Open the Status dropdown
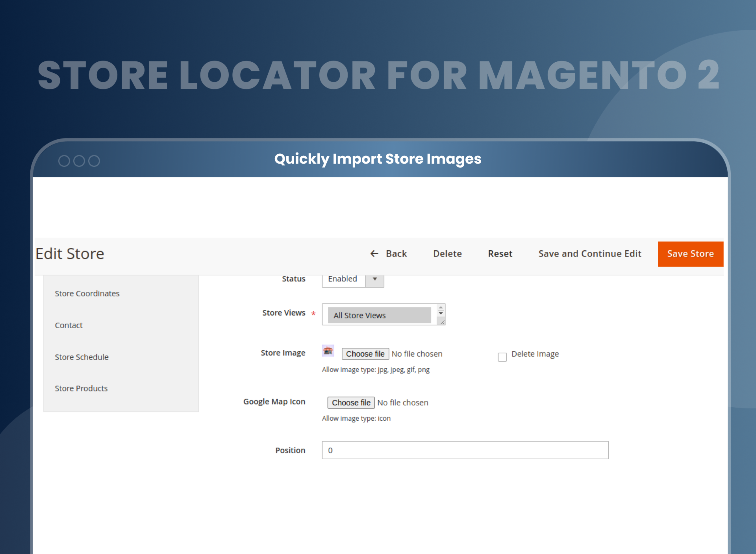The height and width of the screenshot is (554, 756). 343,279
